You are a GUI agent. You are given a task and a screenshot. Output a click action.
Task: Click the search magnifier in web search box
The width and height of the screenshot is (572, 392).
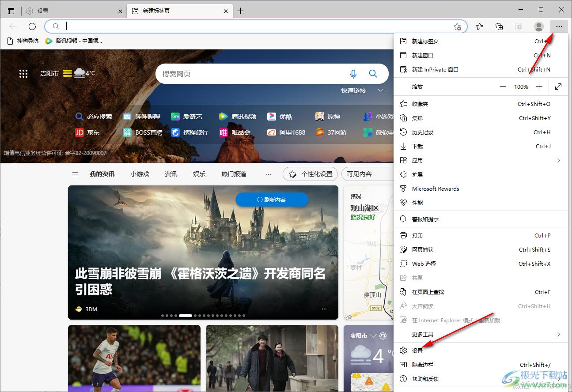click(373, 74)
